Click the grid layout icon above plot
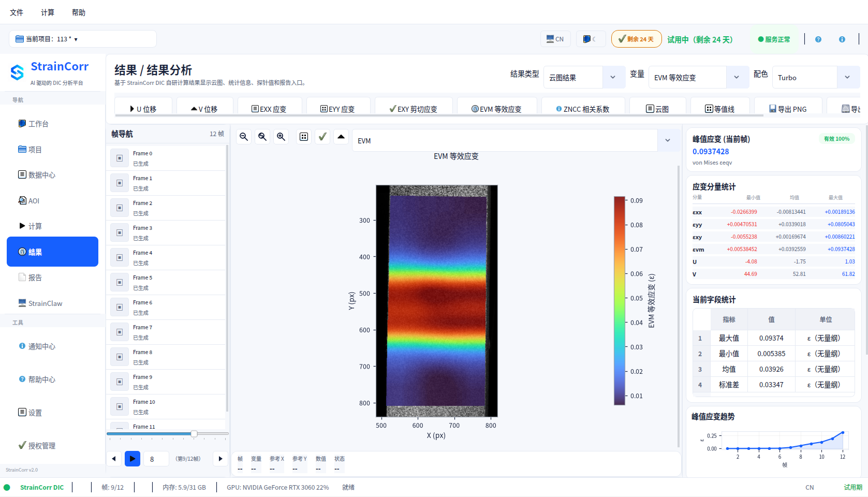 coord(304,137)
